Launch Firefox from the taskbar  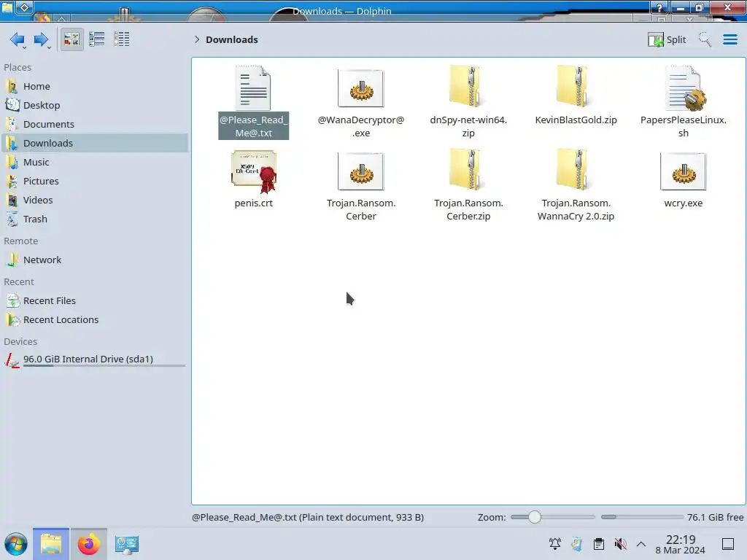(x=88, y=544)
